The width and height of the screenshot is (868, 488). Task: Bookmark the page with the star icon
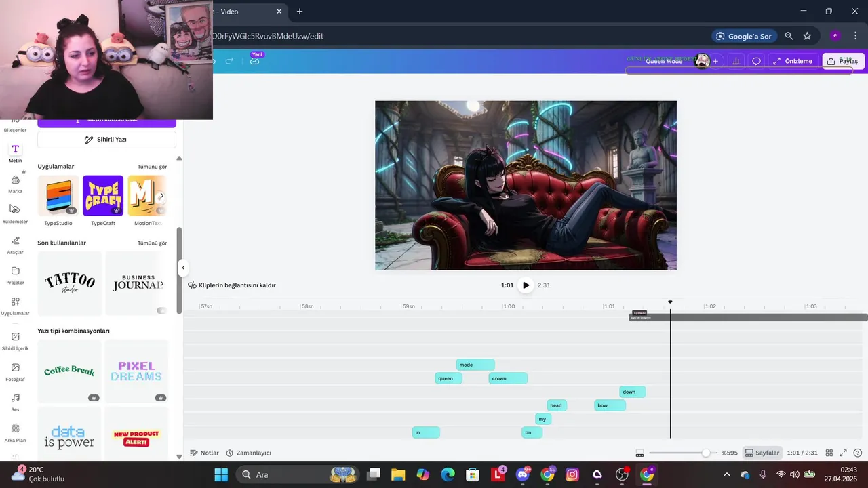[x=807, y=36]
